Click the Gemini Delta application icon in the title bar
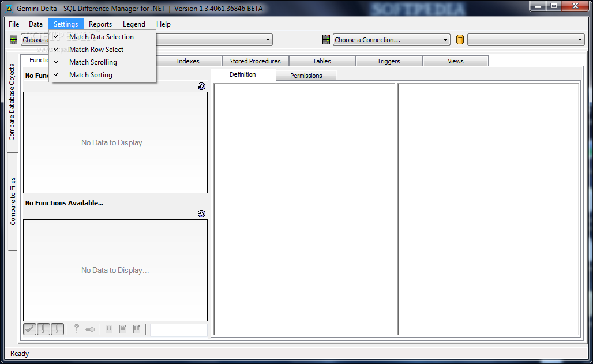Image resolution: width=593 pixels, height=364 pixels. [x=9, y=8]
